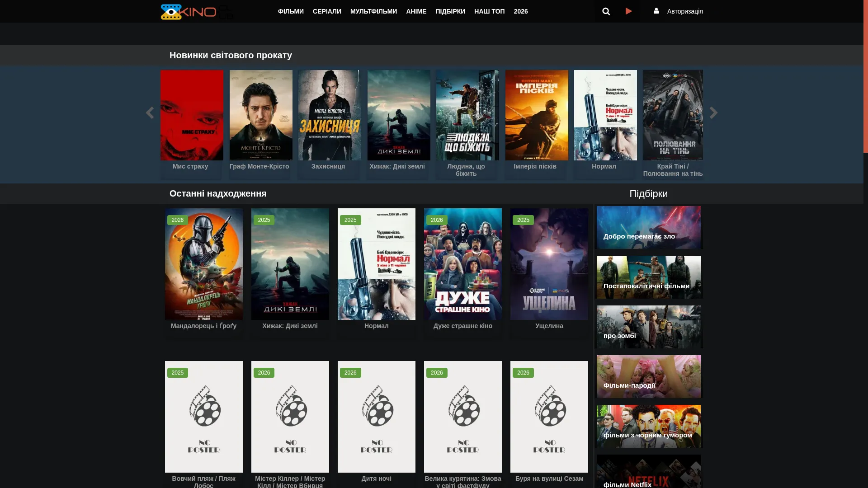Open Край Тіні / Полювання на тінь poster
Image resolution: width=868 pixels, height=488 pixels.
pos(673,115)
